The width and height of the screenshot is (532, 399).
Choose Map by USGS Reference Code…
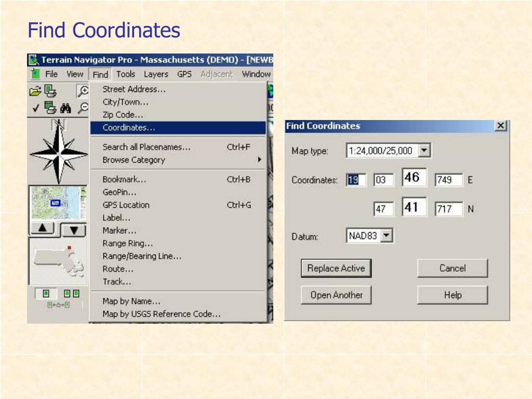pyautogui.click(x=178, y=314)
